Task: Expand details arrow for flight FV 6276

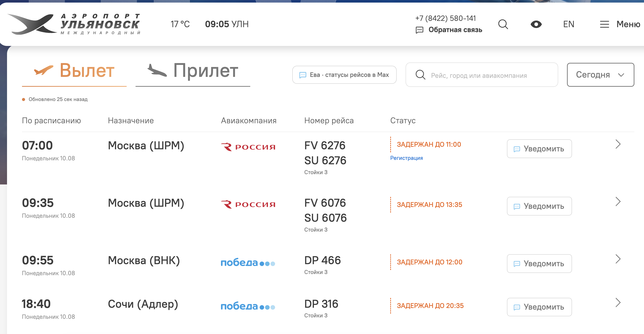Action: coord(618,144)
